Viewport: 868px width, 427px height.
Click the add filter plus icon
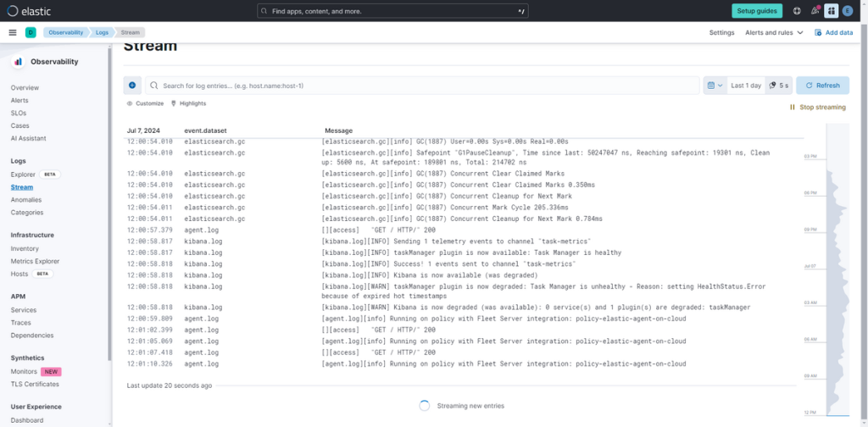coord(132,86)
